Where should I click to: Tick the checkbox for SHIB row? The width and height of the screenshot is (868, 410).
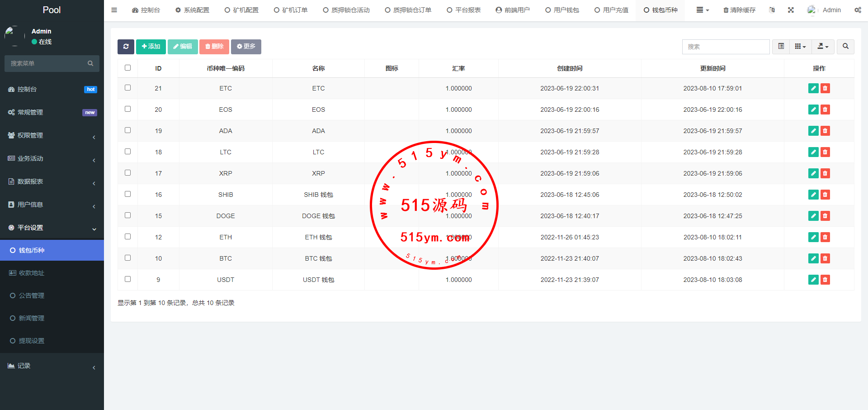(x=127, y=194)
